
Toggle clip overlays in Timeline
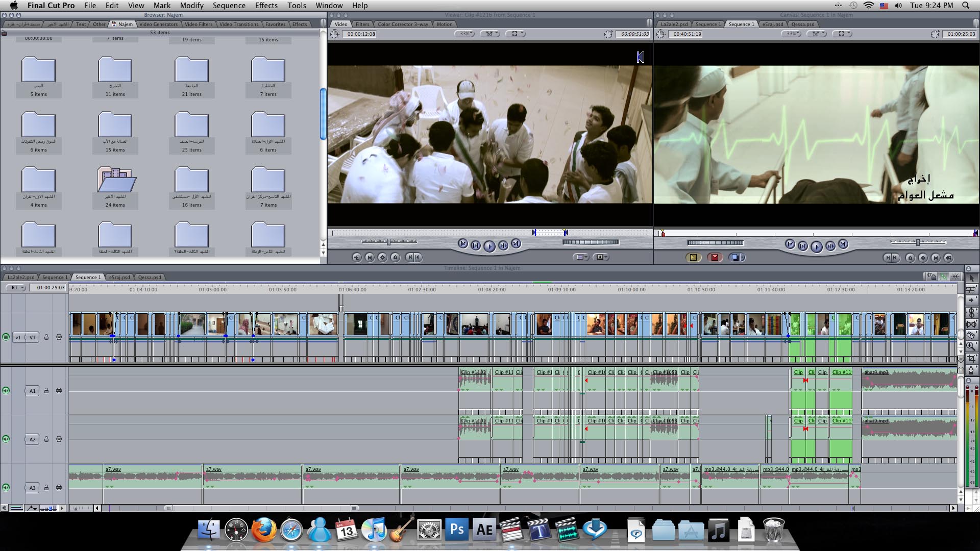(32, 508)
